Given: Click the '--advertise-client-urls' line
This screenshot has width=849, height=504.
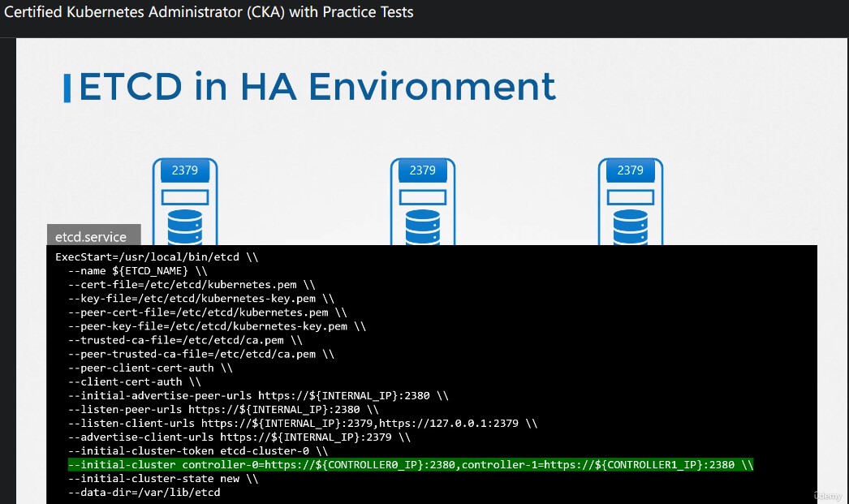Looking at the screenshot, I should click(x=239, y=437).
